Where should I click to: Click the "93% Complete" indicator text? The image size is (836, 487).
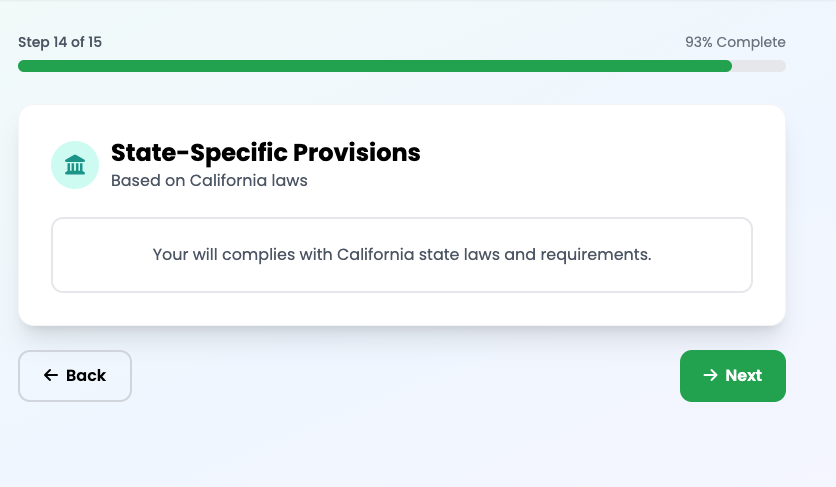pos(735,42)
